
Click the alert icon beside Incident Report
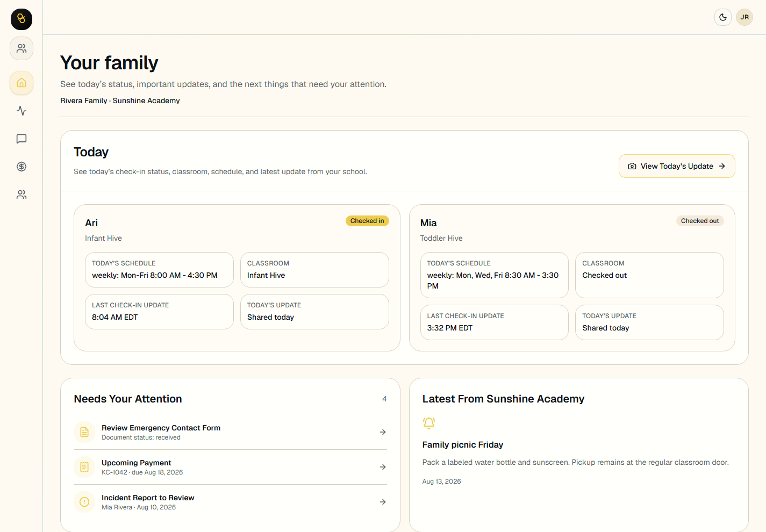[84, 502]
